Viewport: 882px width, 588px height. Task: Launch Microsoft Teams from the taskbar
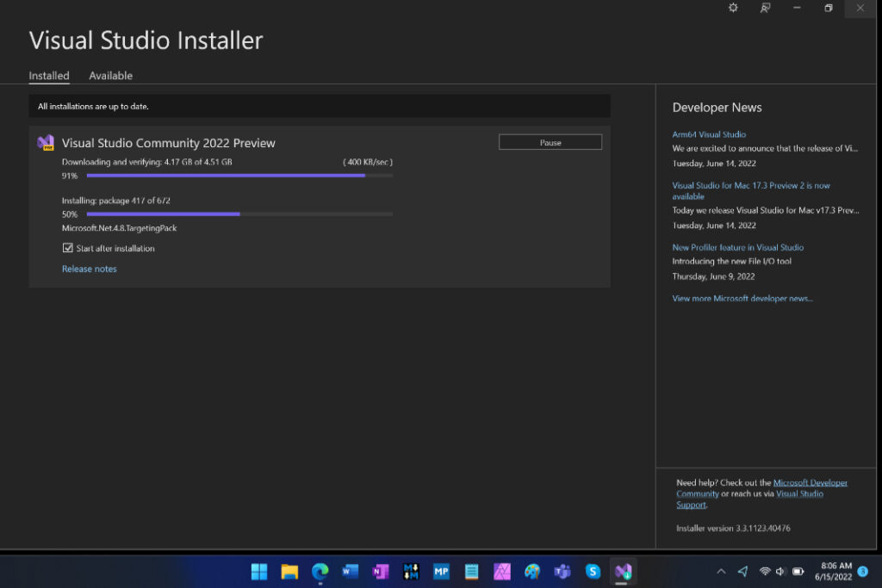click(x=562, y=571)
